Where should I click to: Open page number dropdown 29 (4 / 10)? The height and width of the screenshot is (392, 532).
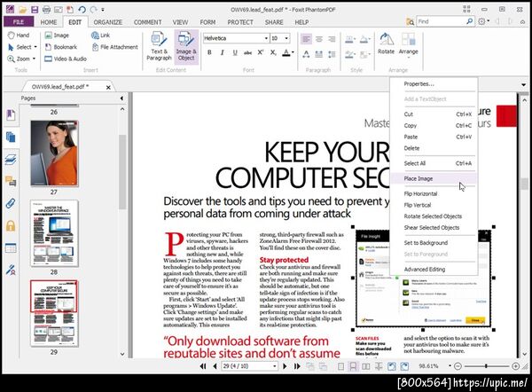(x=275, y=366)
